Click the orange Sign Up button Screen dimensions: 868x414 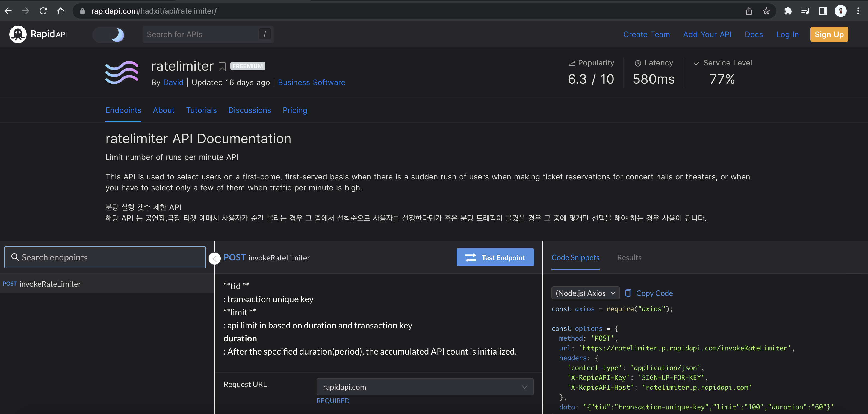pos(829,35)
